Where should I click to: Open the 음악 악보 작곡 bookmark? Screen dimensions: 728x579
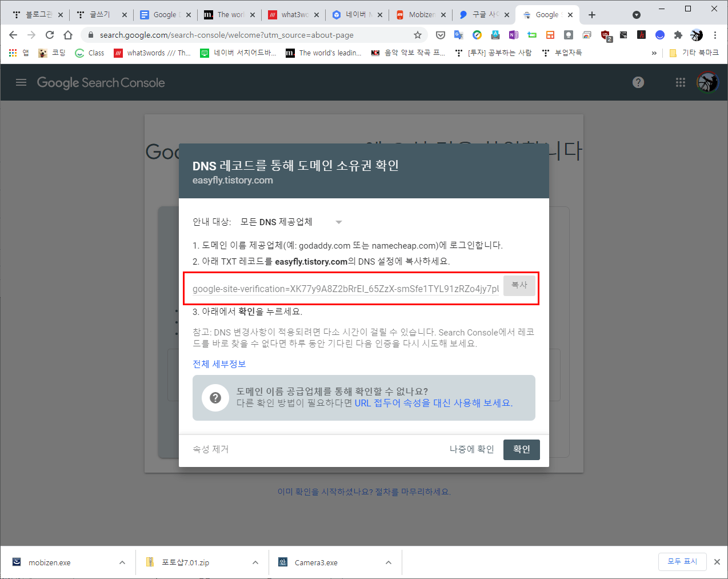click(x=409, y=53)
